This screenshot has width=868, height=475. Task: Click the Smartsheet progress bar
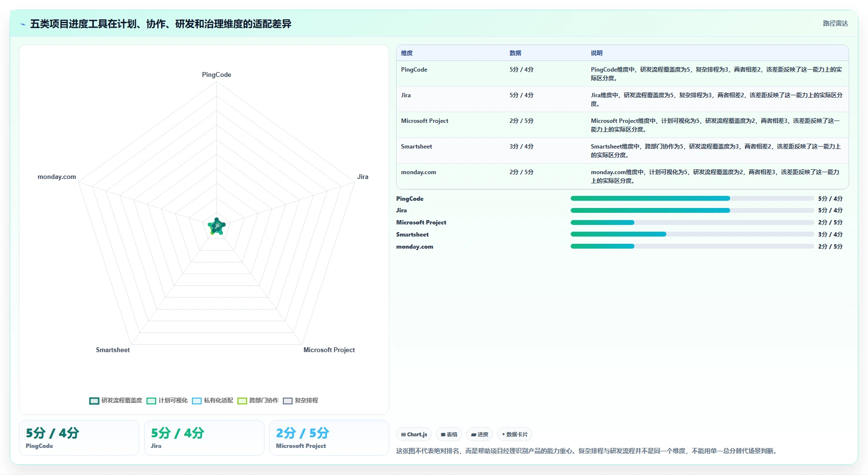point(692,234)
